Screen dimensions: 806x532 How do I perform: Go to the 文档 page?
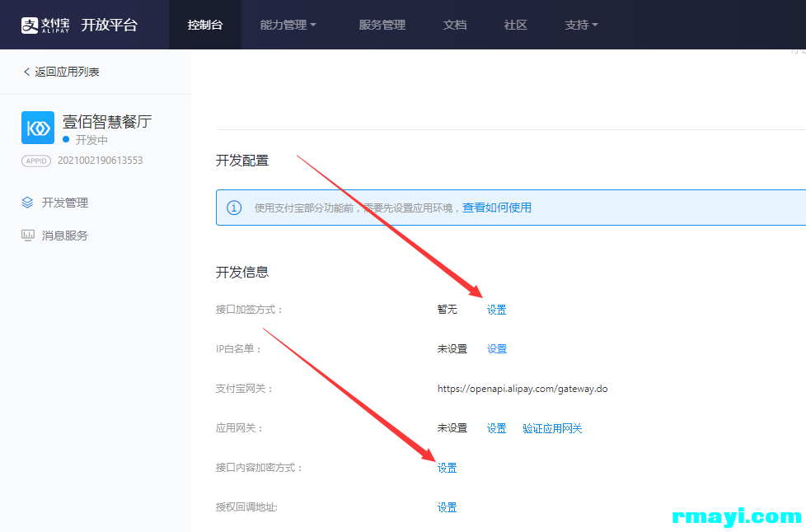pos(454,25)
